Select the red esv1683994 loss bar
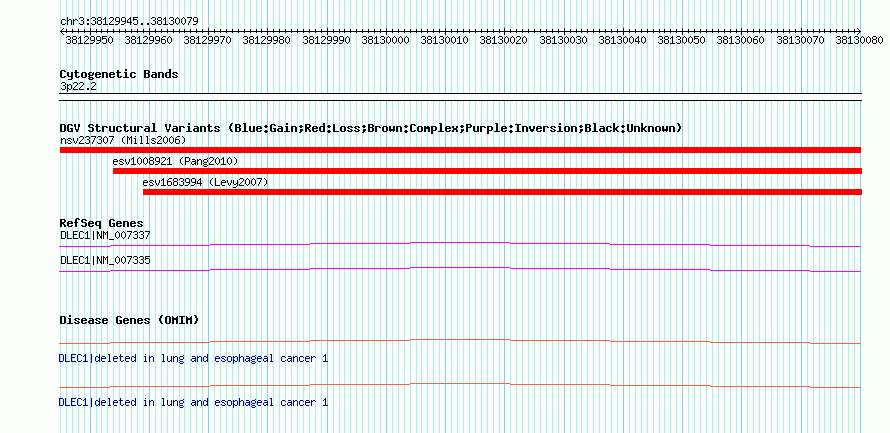 [502, 192]
